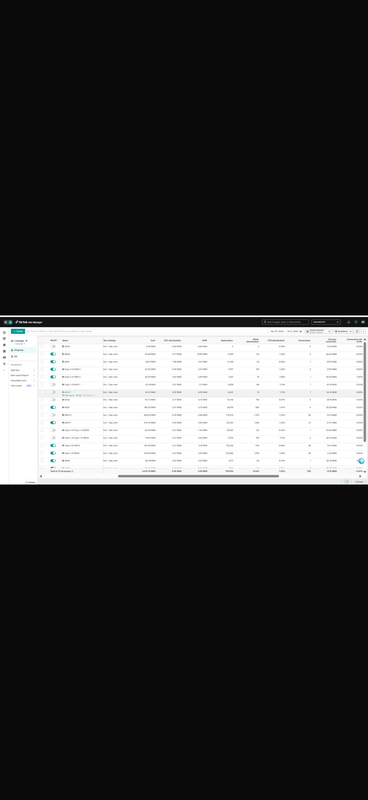Click the left scroll arrow below table
Screen dimensions: 368x800
41,476
